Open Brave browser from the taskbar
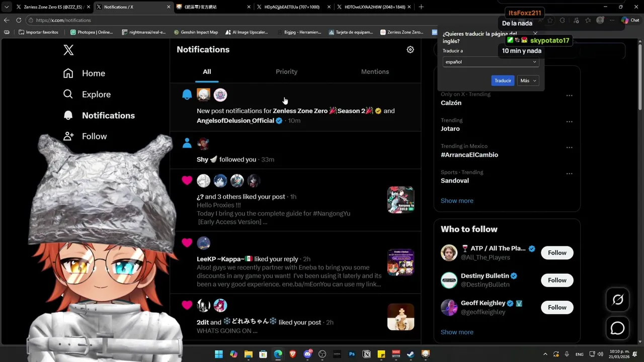This screenshot has height=362, width=644. click(x=293, y=354)
